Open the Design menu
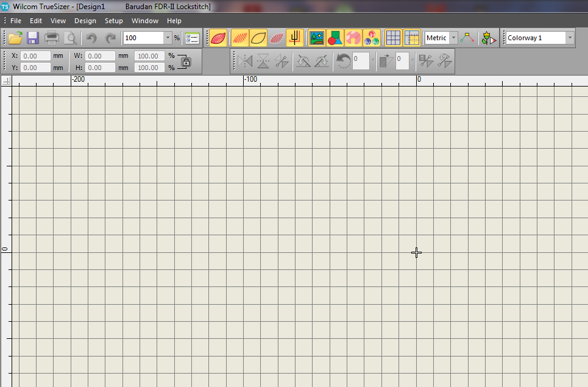Viewport: 588px width, 387px height. [x=85, y=21]
